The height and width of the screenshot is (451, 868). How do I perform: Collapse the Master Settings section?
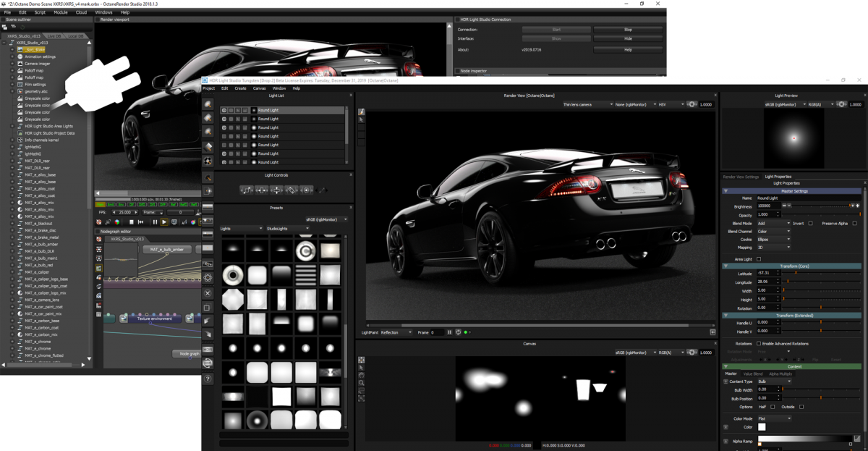(726, 191)
